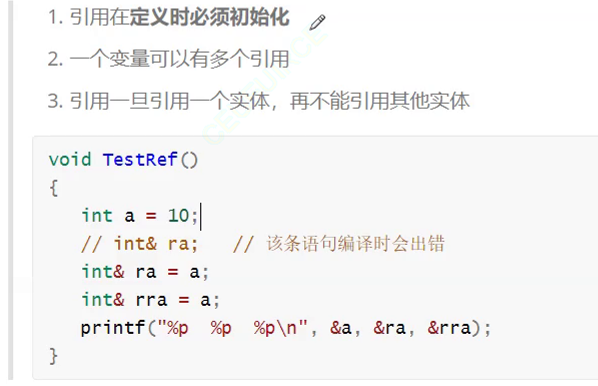Click the third list item about 其他实体
Image resolution: width=598 pixels, height=386 pixels.
(x=259, y=101)
